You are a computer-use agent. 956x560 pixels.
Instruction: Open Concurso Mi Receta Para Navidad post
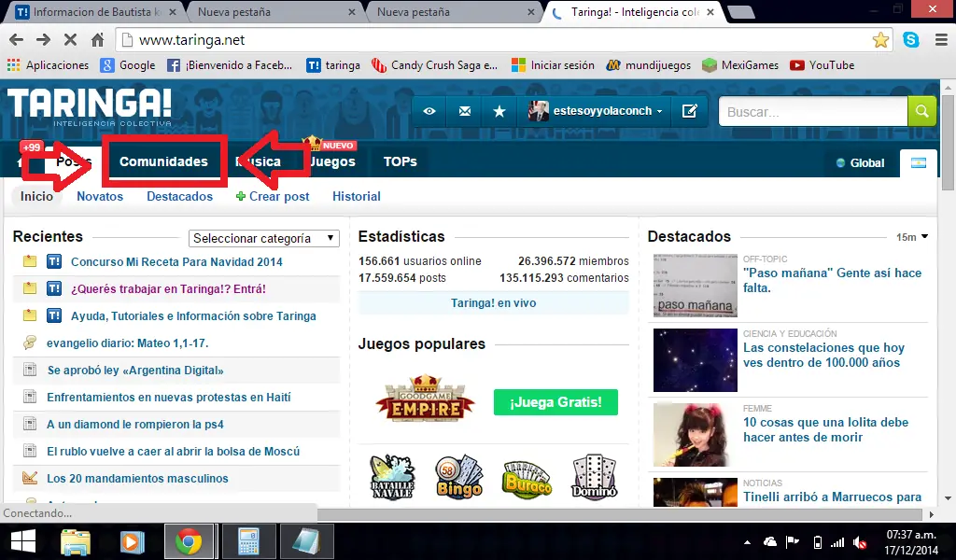point(176,262)
